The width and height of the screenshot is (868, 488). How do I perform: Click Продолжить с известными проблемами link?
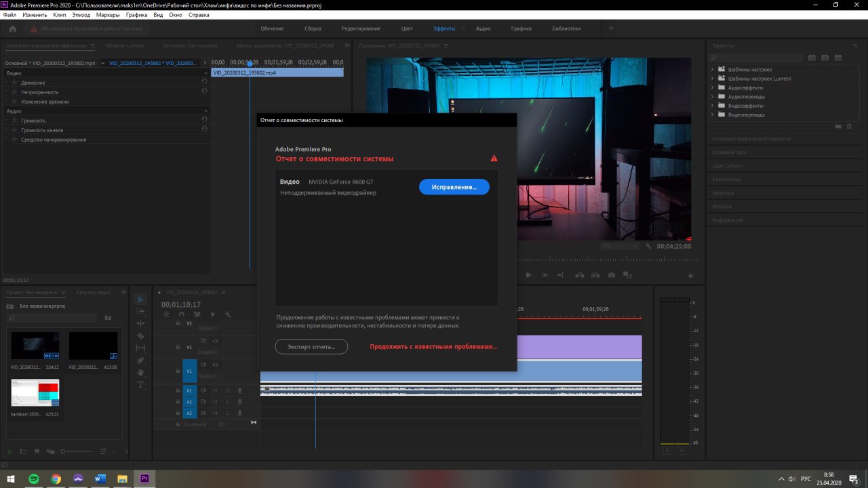tap(433, 346)
